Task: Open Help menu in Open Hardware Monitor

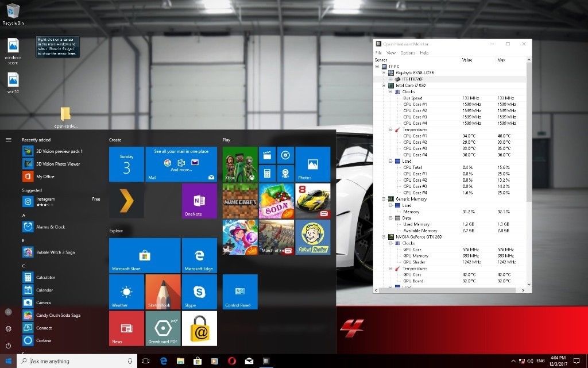Action: click(424, 53)
